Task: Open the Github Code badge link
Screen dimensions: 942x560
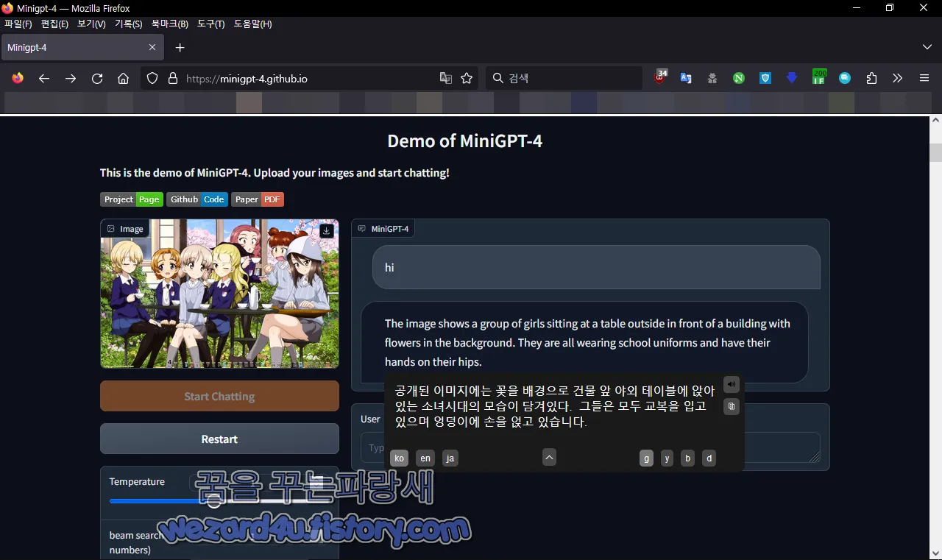Action: (x=197, y=199)
